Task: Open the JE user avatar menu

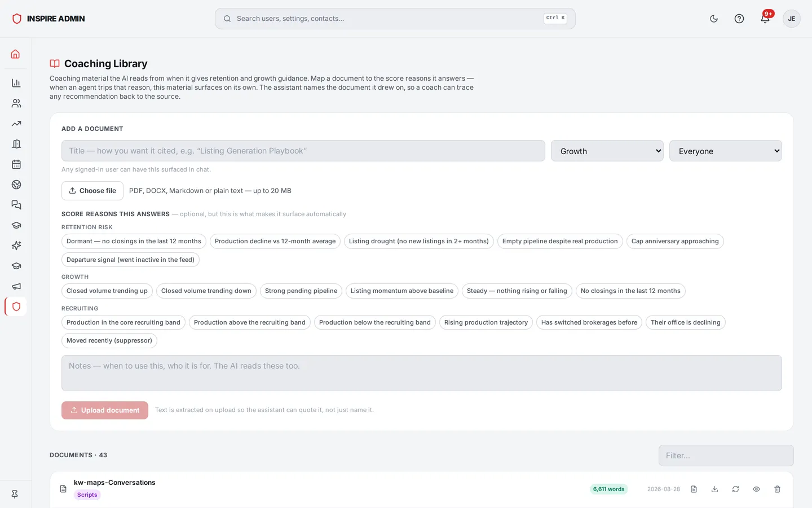Action: click(x=792, y=19)
